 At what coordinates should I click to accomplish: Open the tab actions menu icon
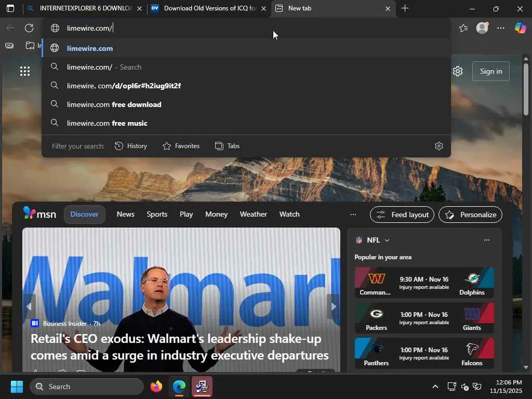click(x=10, y=8)
